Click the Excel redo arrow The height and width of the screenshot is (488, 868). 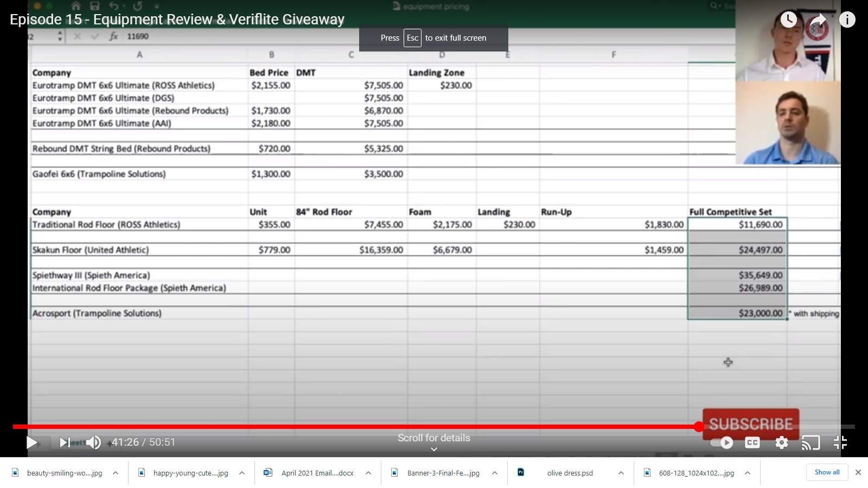click(138, 6)
